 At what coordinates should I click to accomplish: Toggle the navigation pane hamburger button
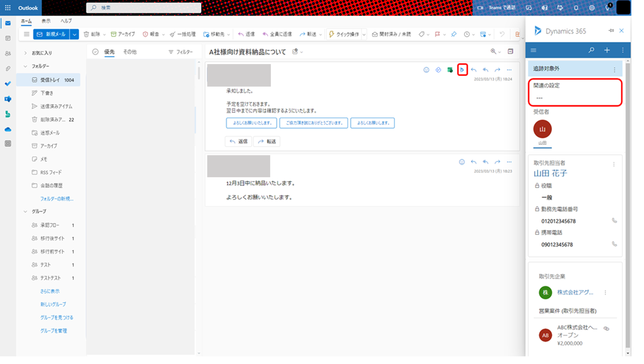tap(26, 34)
